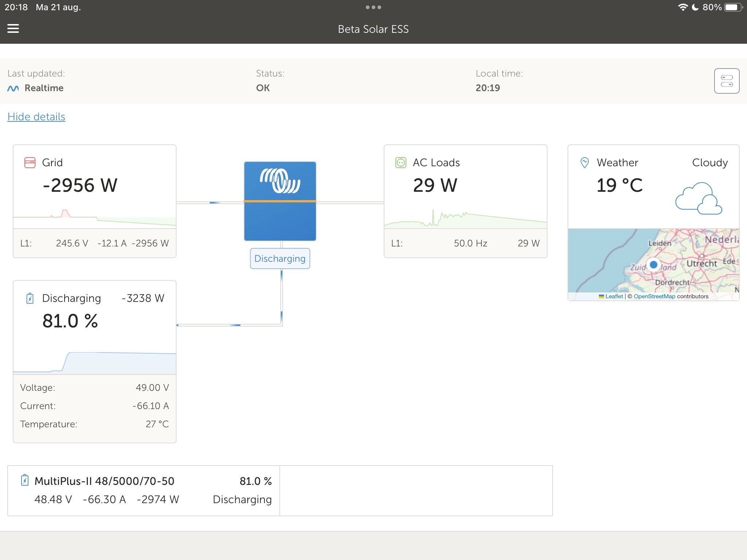Open the hamburger navigation menu
The image size is (747, 560).
(13, 28)
